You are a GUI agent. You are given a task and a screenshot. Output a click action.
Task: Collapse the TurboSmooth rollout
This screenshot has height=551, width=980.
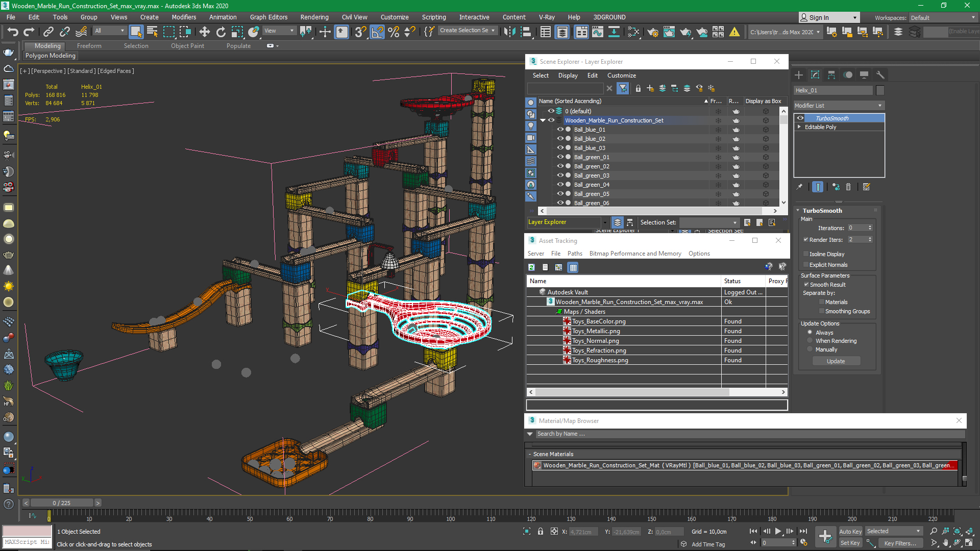(x=798, y=210)
